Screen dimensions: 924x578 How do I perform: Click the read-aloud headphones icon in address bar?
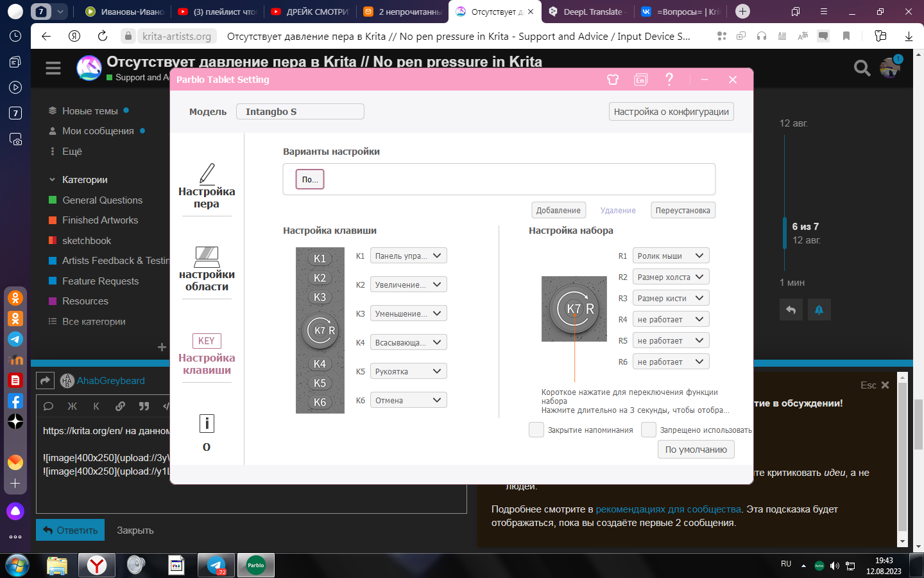pyautogui.click(x=762, y=36)
